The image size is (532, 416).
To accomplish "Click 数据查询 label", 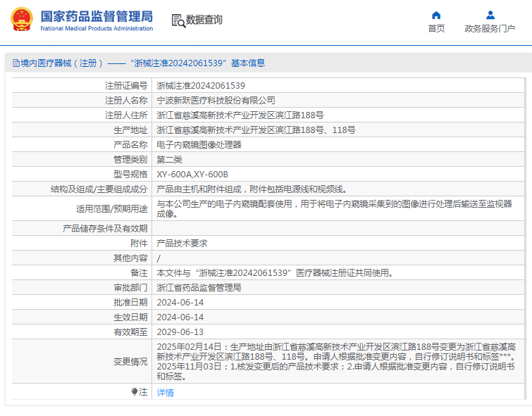I will [204, 20].
